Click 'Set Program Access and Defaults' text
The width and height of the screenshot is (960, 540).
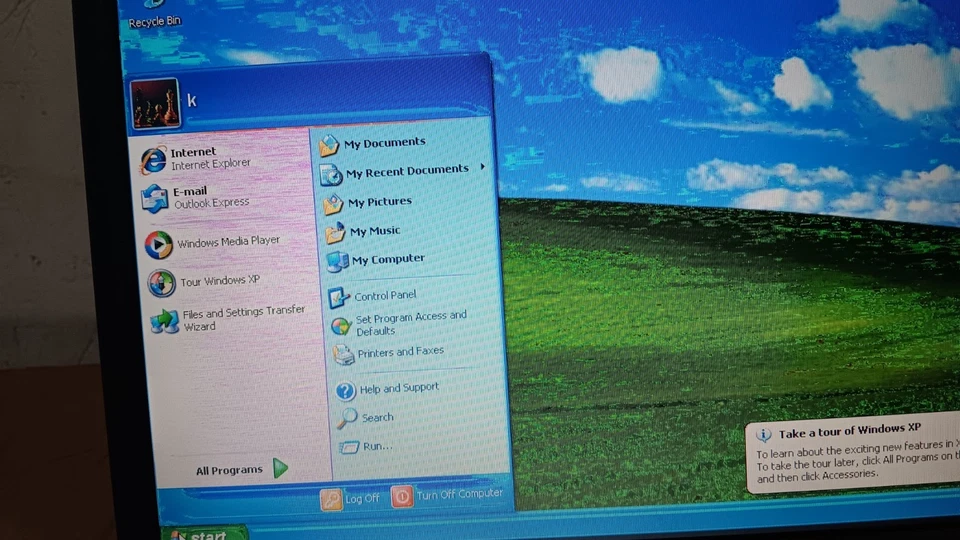tap(411, 323)
